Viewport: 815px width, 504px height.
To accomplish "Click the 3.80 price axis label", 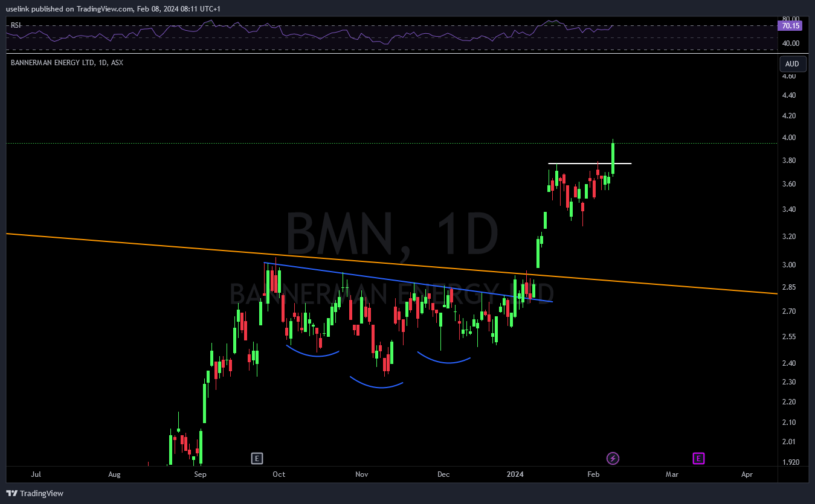I will (x=789, y=161).
